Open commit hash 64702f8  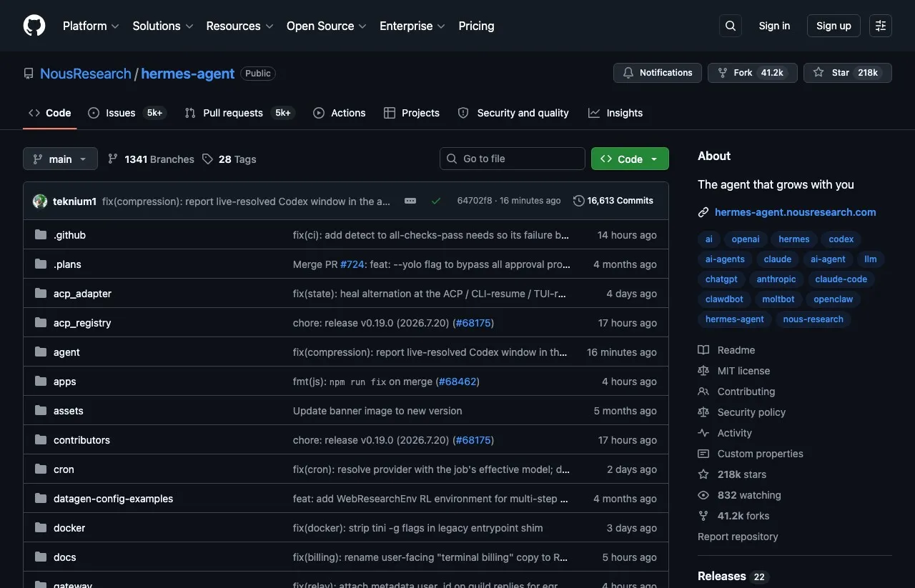[475, 201]
